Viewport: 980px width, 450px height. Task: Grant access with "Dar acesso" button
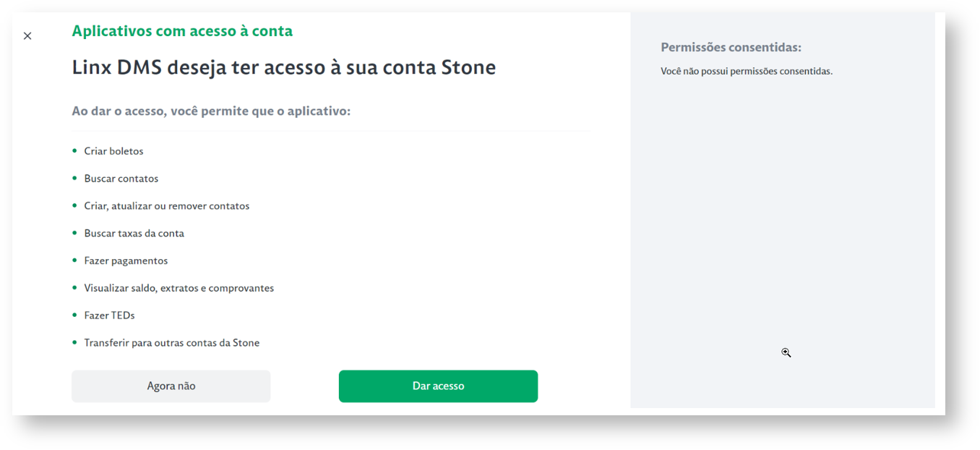[438, 386]
